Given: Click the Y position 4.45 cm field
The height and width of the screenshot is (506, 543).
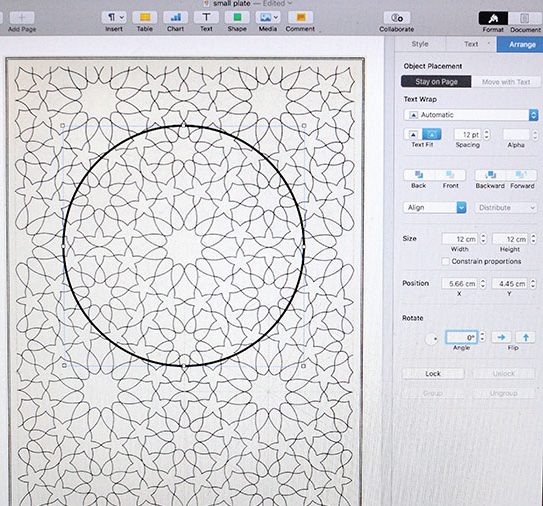Looking at the screenshot, I should [x=510, y=284].
